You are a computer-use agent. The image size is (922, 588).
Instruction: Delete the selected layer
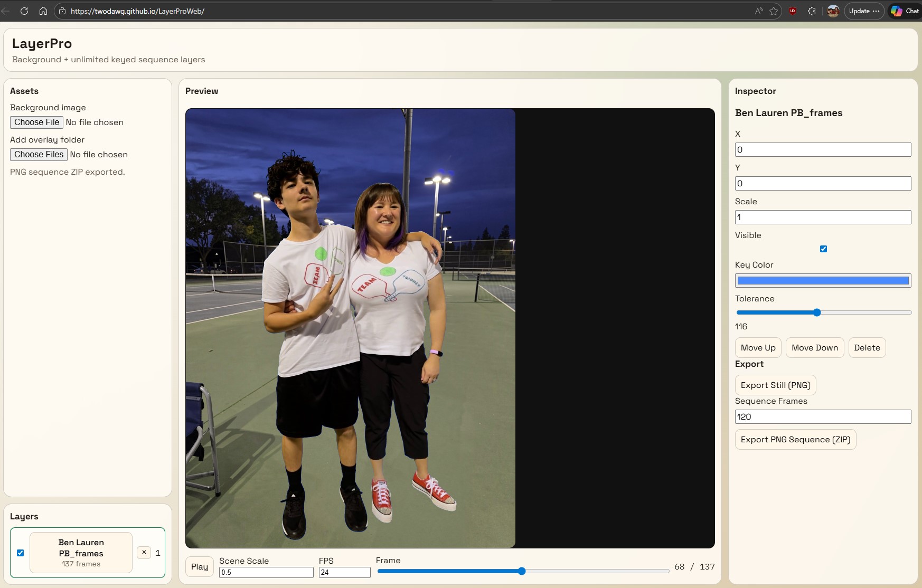click(867, 347)
